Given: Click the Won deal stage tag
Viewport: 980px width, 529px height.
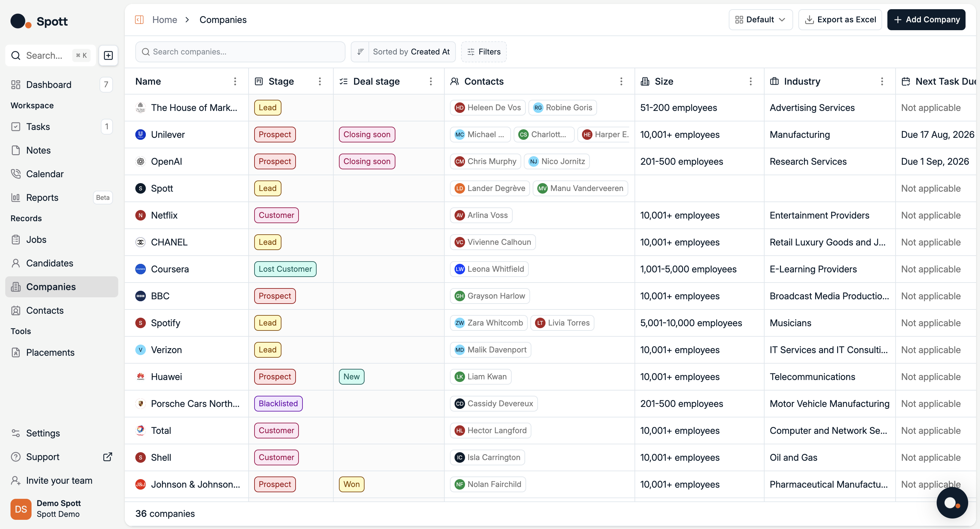Looking at the screenshot, I should [x=351, y=485].
